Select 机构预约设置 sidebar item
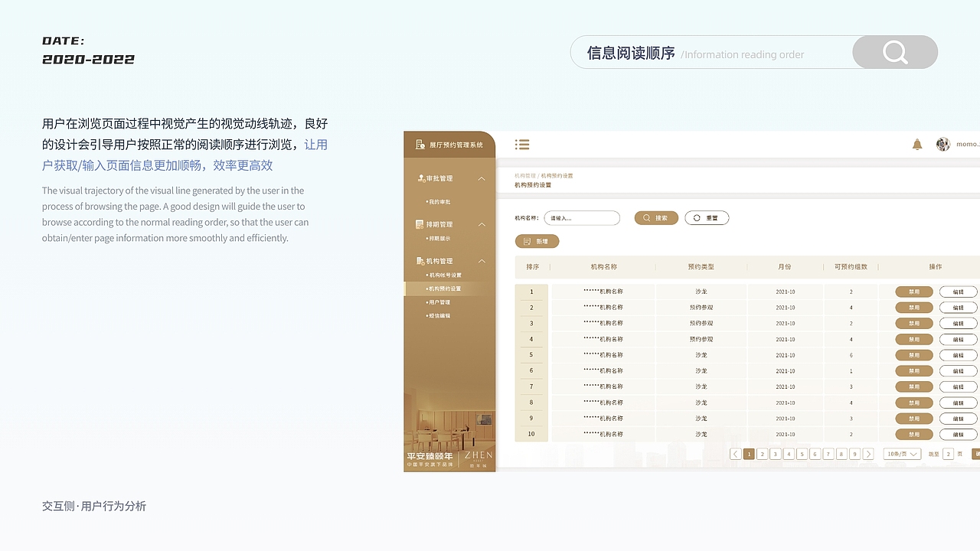 [x=449, y=289]
